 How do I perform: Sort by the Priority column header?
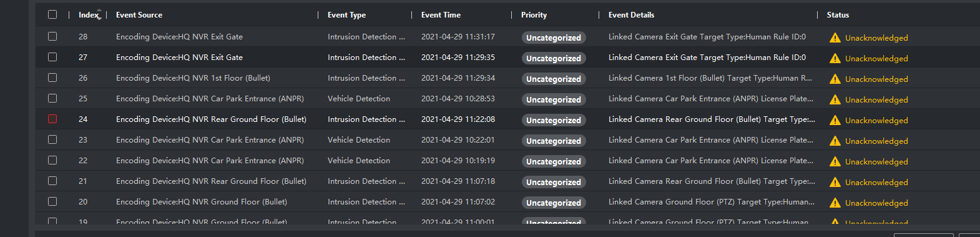534,15
